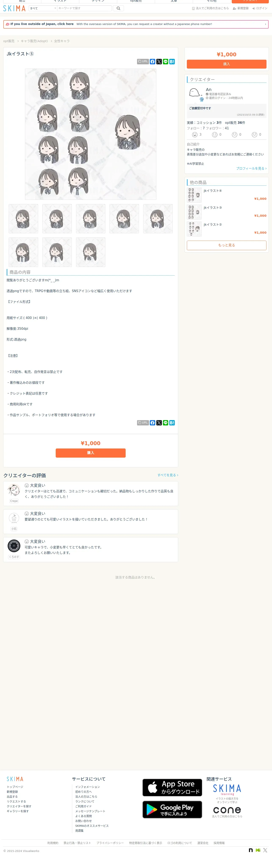The image size is (272, 868).
Task: Expand the overseas SKIMA banner arrow
Action: 265,24
